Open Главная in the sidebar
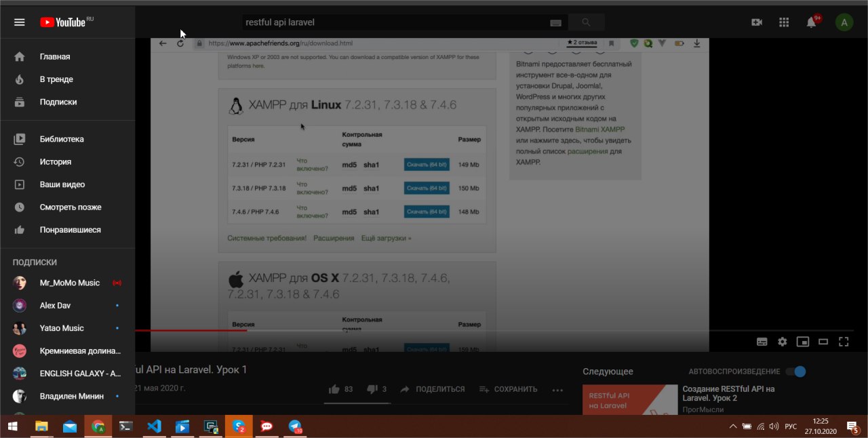This screenshot has height=438, width=868. (x=67, y=57)
